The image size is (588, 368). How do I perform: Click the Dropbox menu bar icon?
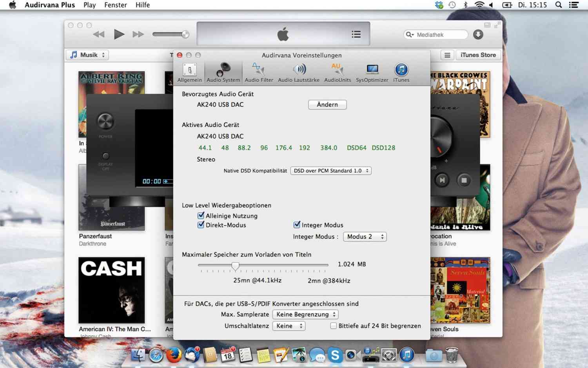[x=439, y=5]
